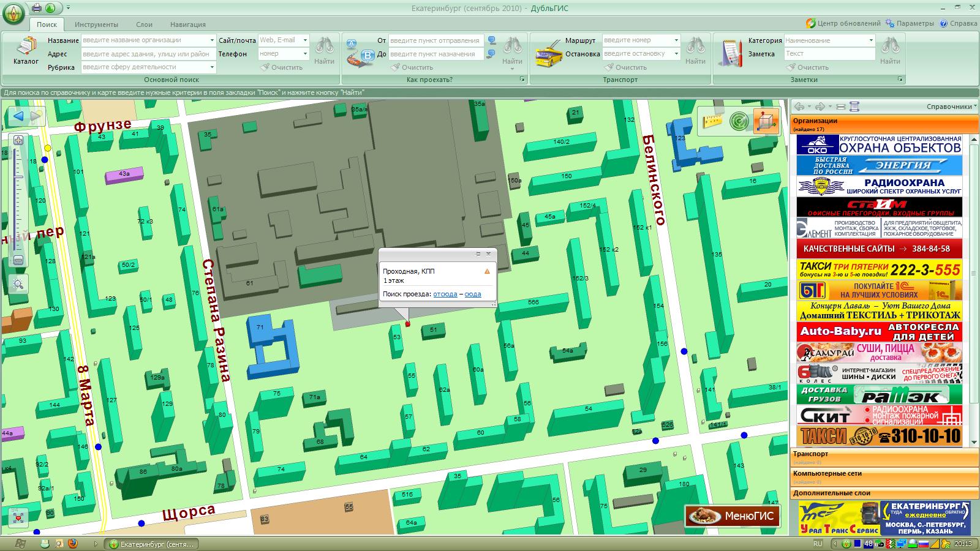
Task: Click the Адрес input field
Action: (x=148, y=54)
